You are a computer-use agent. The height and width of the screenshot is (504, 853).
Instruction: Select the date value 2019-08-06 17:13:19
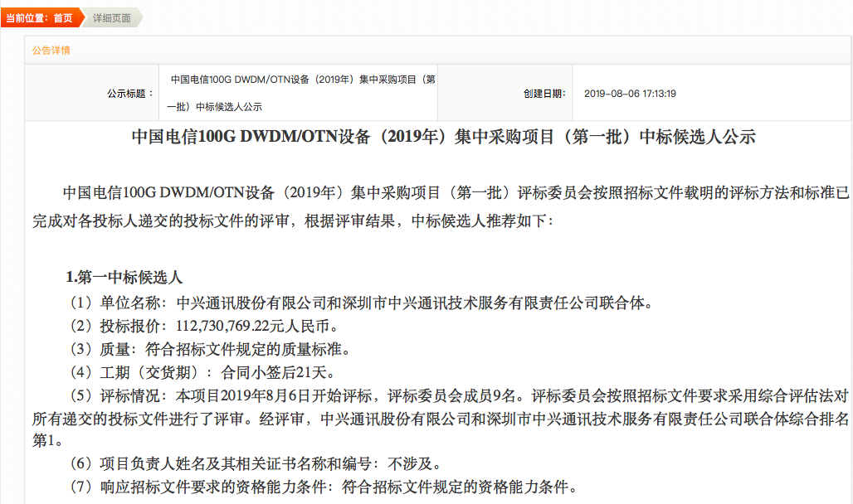pos(630,94)
